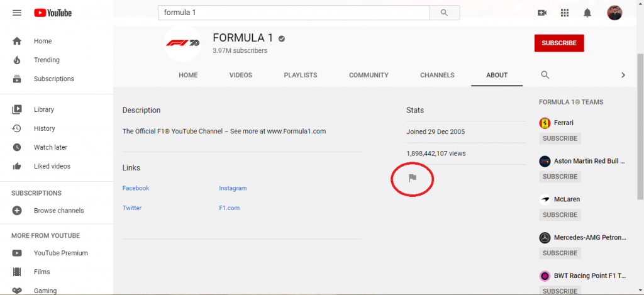
Task: Click the search magnifier button
Action: click(445, 13)
